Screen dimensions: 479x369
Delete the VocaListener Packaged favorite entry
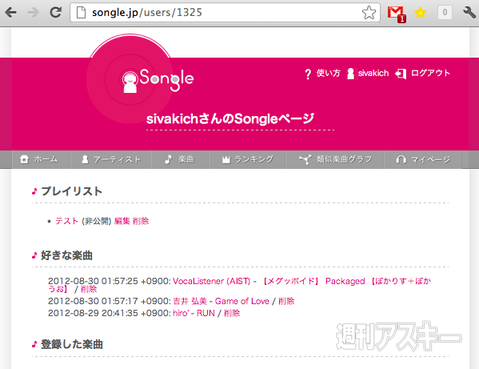(x=89, y=289)
